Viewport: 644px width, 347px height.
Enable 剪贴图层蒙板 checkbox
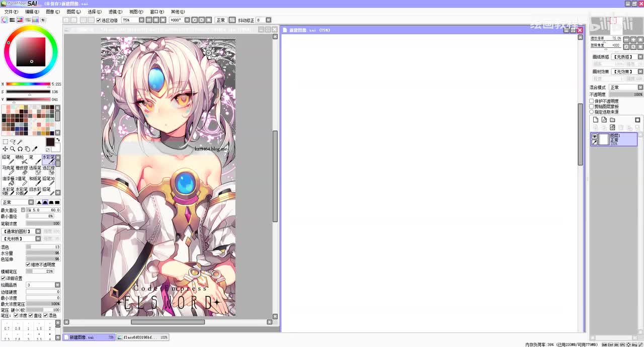[592, 107]
